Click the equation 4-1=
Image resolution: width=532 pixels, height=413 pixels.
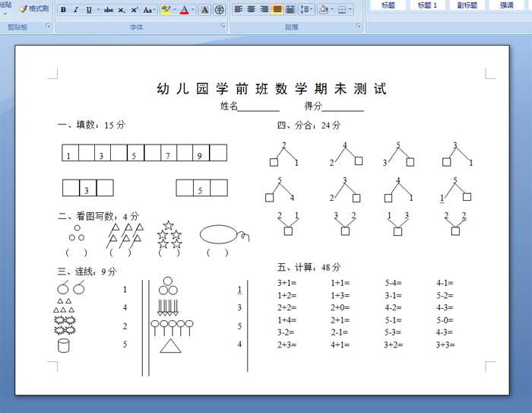tap(445, 283)
